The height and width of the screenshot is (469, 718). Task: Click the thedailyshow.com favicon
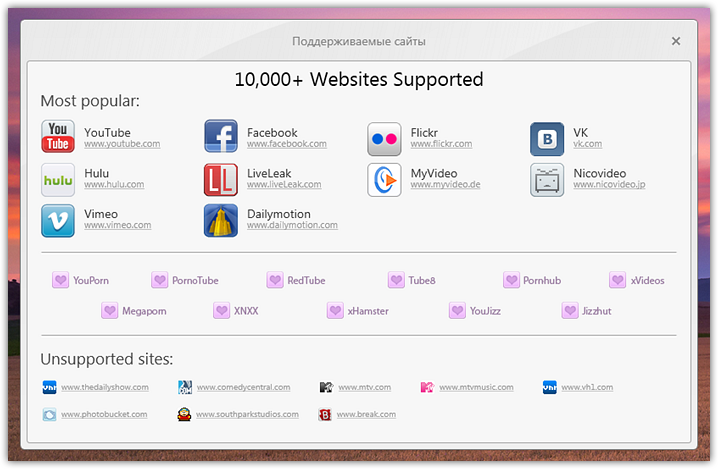tap(49, 387)
